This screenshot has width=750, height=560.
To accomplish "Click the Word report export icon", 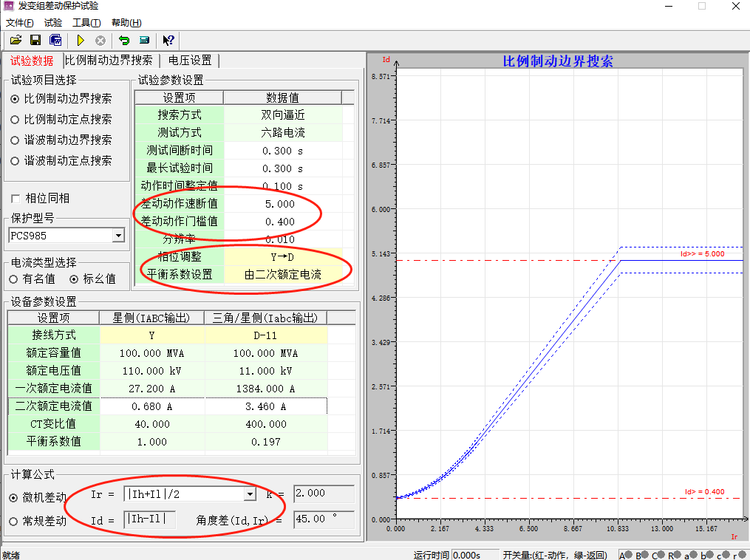I will tap(55, 40).
